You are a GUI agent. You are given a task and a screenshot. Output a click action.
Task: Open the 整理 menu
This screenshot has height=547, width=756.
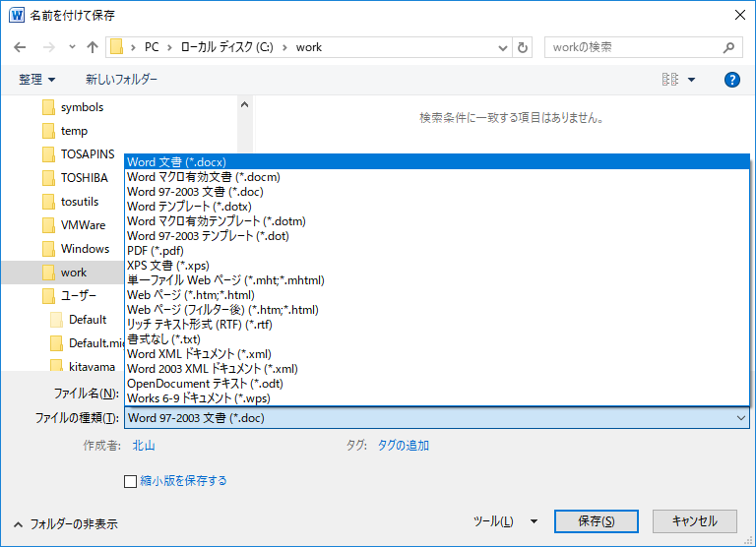(x=36, y=80)
